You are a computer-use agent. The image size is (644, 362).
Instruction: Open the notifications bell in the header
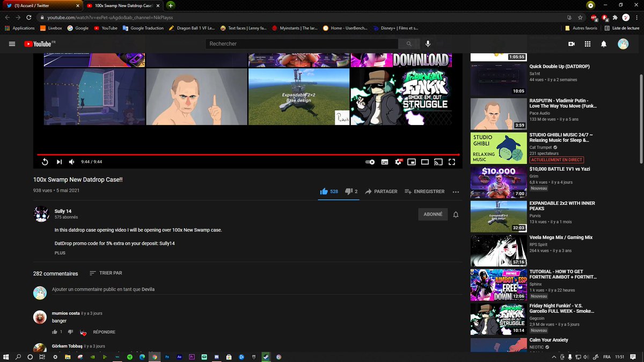click(x=604, y=44)
